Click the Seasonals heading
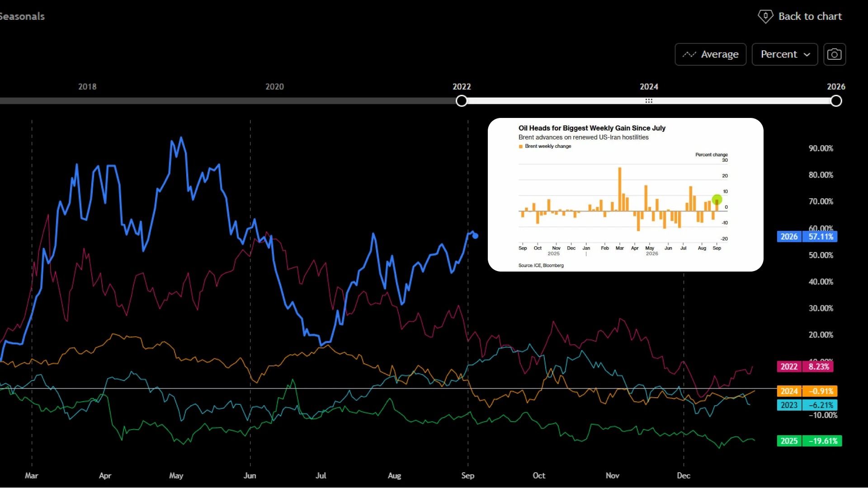 [22, 16]
